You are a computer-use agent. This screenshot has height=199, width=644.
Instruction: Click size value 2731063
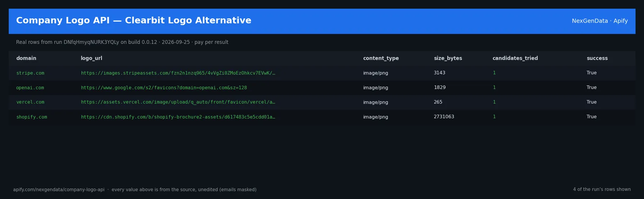point(444,117)
